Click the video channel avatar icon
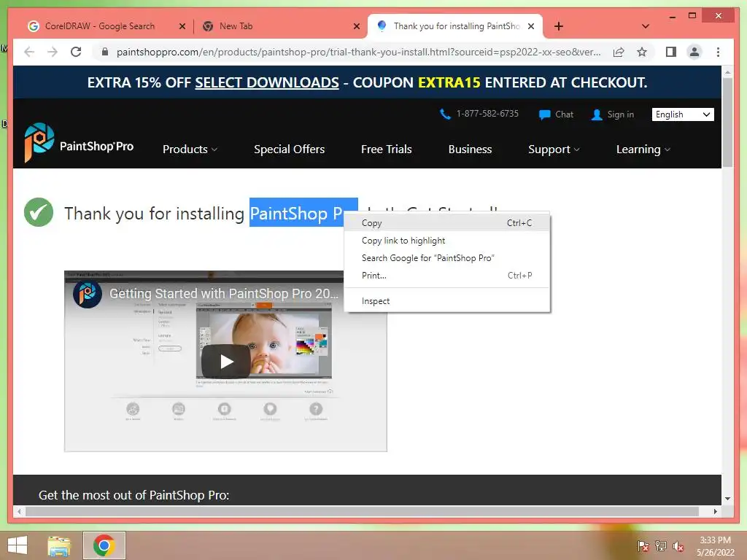Screen dimensions: 747x560 click(88, 294)
